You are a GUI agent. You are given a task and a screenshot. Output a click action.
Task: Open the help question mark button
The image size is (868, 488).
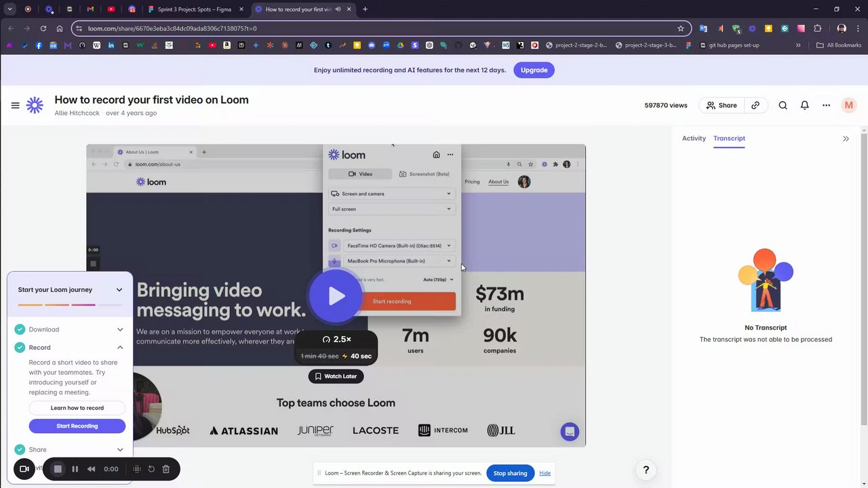646,470
